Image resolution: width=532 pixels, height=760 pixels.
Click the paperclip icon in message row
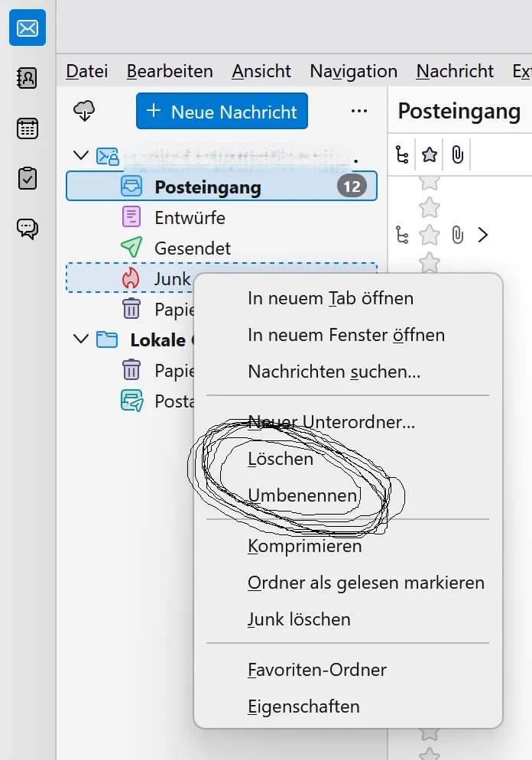tap(457, 235)
